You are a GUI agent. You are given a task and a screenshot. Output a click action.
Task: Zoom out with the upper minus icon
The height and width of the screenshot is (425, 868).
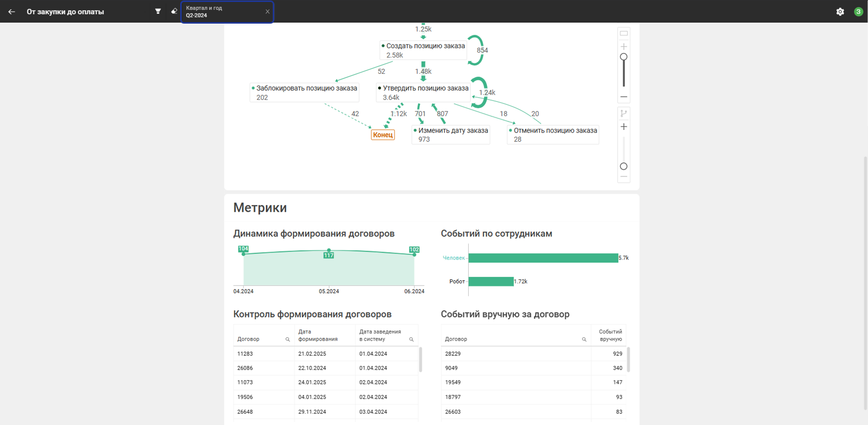click(x=624, y=97)
